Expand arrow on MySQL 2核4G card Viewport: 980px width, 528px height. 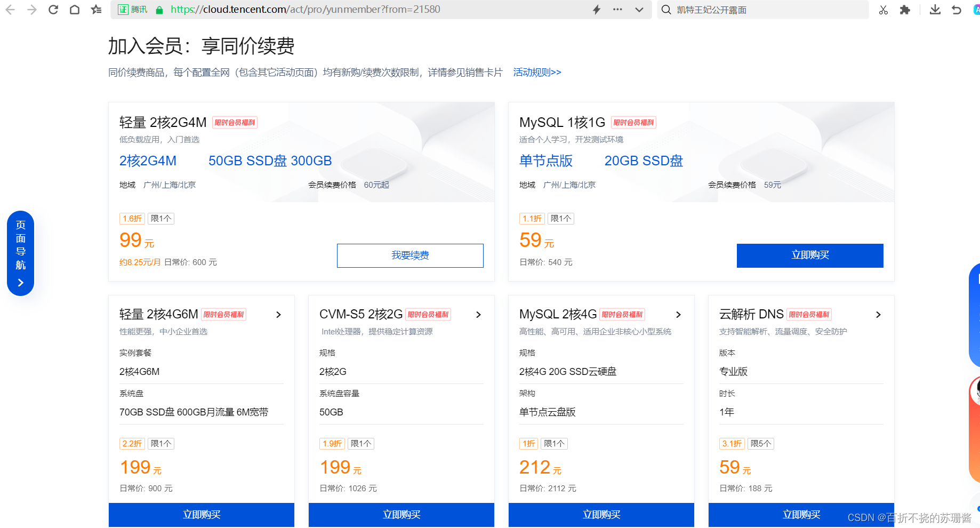(x=678, y=315)
